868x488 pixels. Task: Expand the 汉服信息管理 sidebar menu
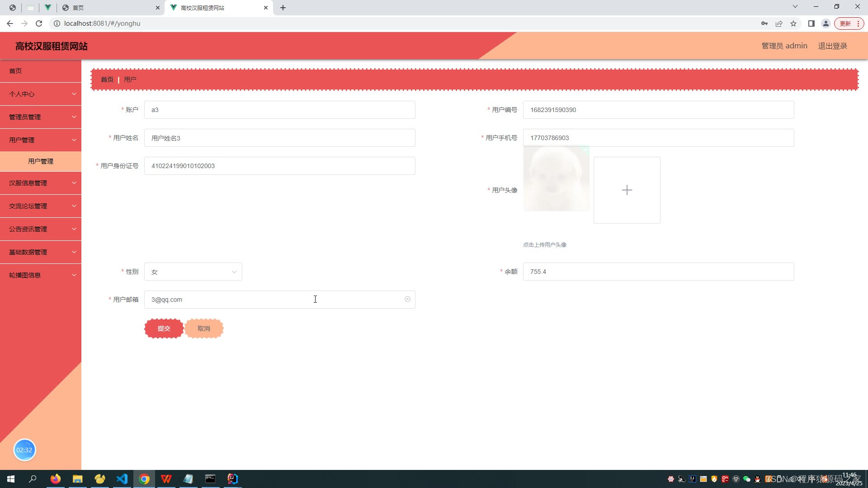coord(41,183)
